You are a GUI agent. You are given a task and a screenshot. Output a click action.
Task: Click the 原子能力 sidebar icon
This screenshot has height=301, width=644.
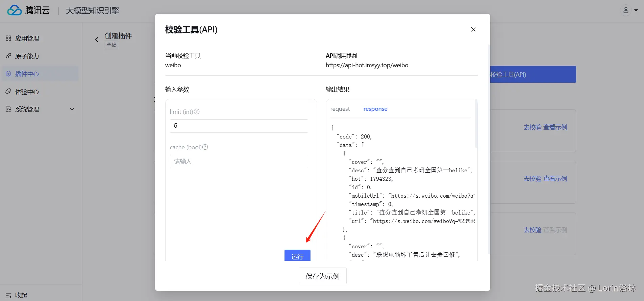click(8, 56)
